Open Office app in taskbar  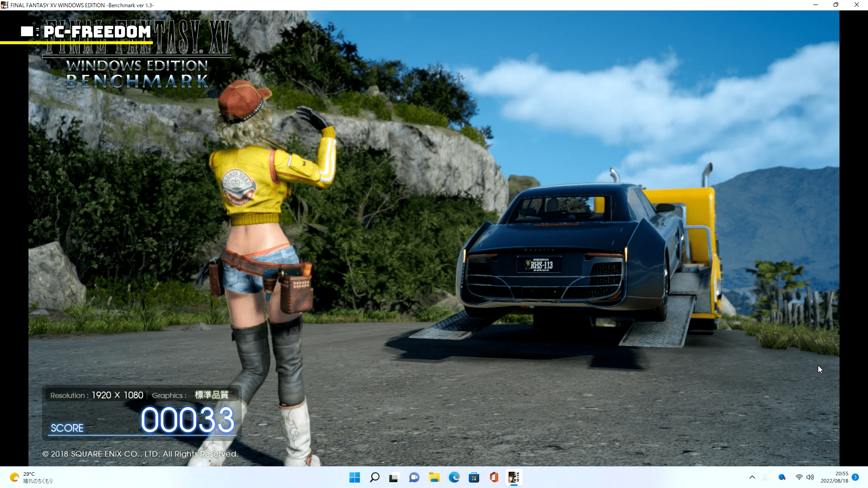point(494,477)
